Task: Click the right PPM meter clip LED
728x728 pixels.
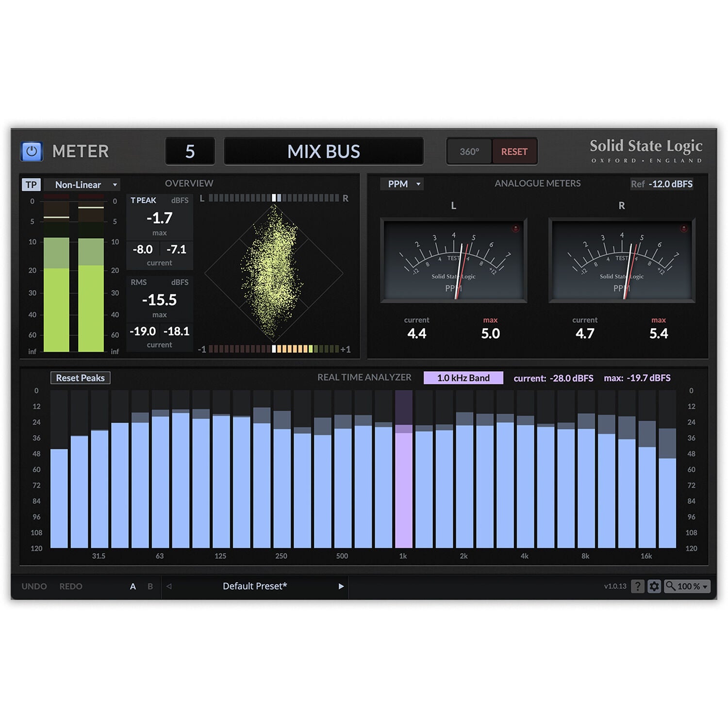Action: (x=684, y=229)
